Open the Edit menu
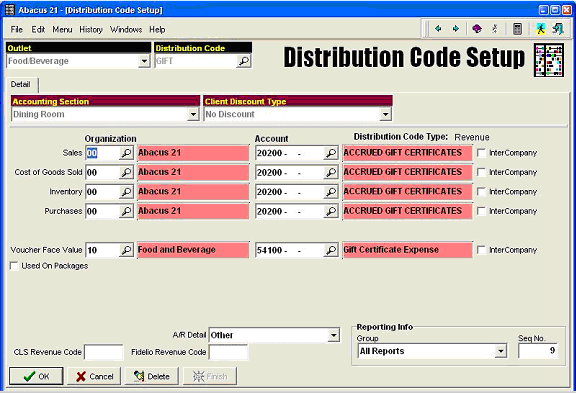The image size is (576, 393). [38, 29]
